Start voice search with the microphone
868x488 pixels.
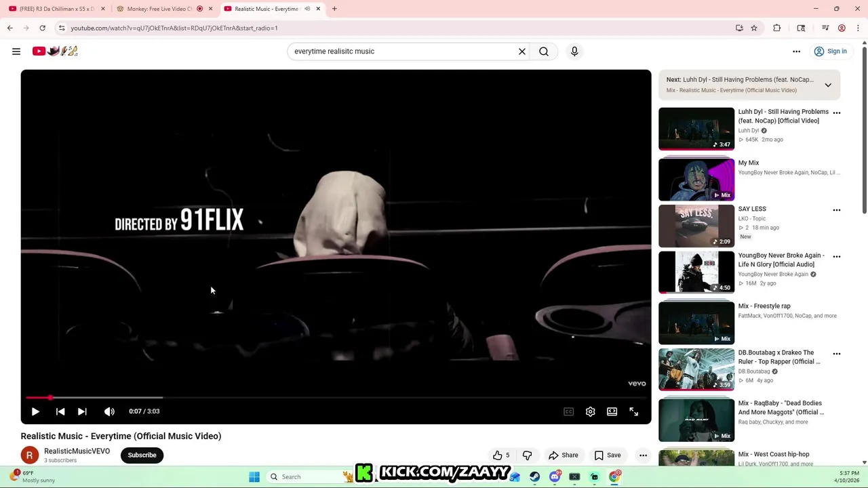coord(574,51)
